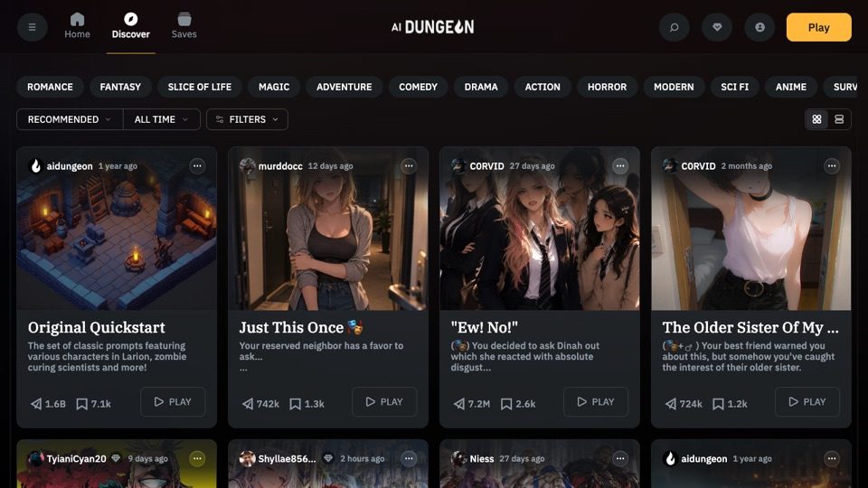Play The Older Sister scenario

pos(807,401)
